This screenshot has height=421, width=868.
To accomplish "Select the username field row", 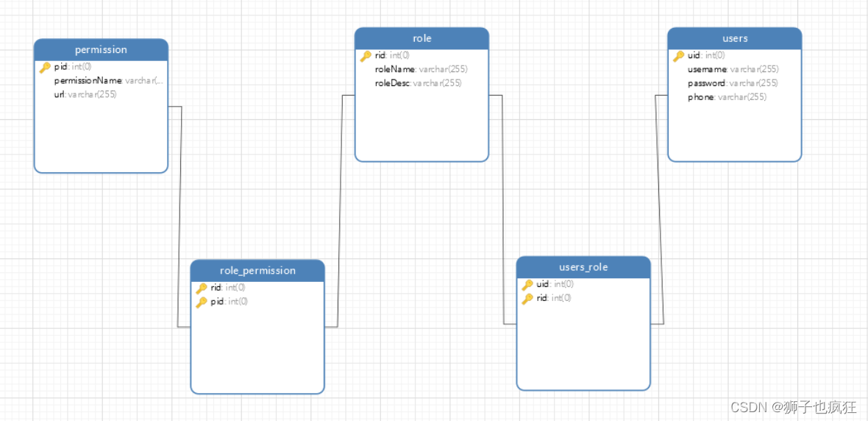I will [x=735, y=69].
